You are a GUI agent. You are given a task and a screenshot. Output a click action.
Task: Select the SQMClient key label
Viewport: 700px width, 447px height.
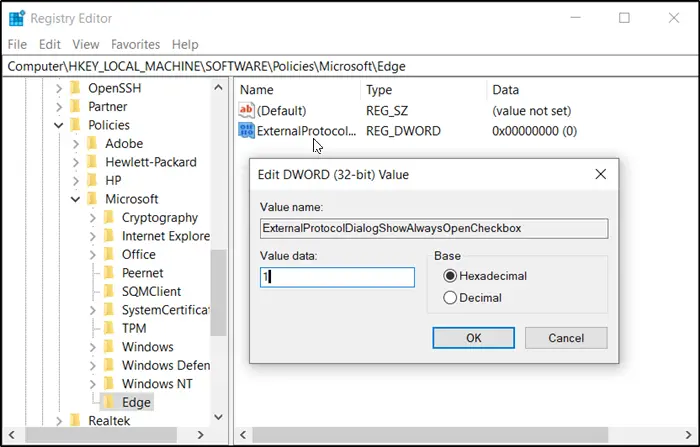[x=151, y=291]
